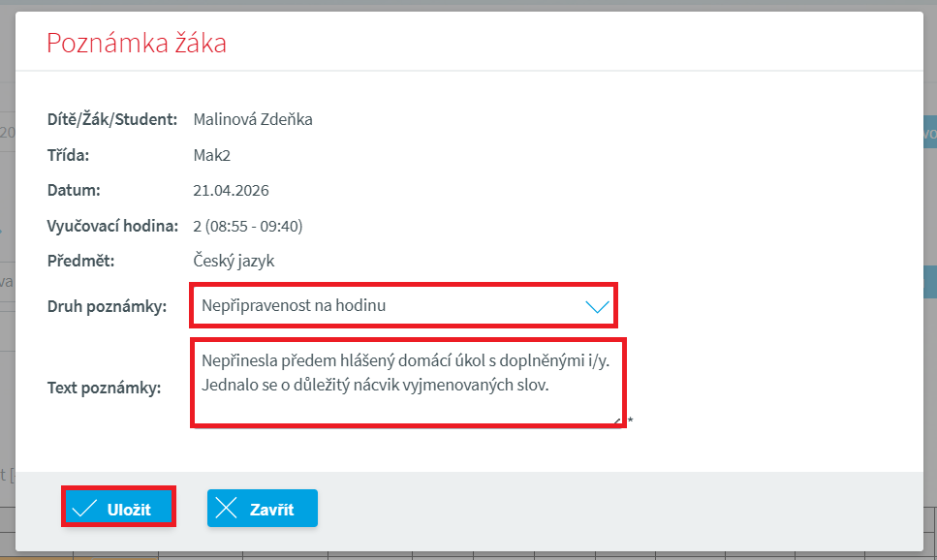Click the 'Vyučovací hodina:' label
The image size is (937, 560).
pyautogui.click(x=111, y=226)
